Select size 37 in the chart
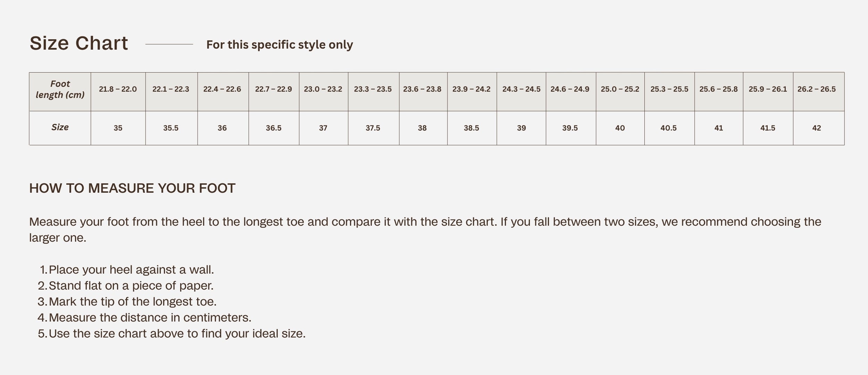The height and width of the screenshot is (375, 868). (323, 128)
